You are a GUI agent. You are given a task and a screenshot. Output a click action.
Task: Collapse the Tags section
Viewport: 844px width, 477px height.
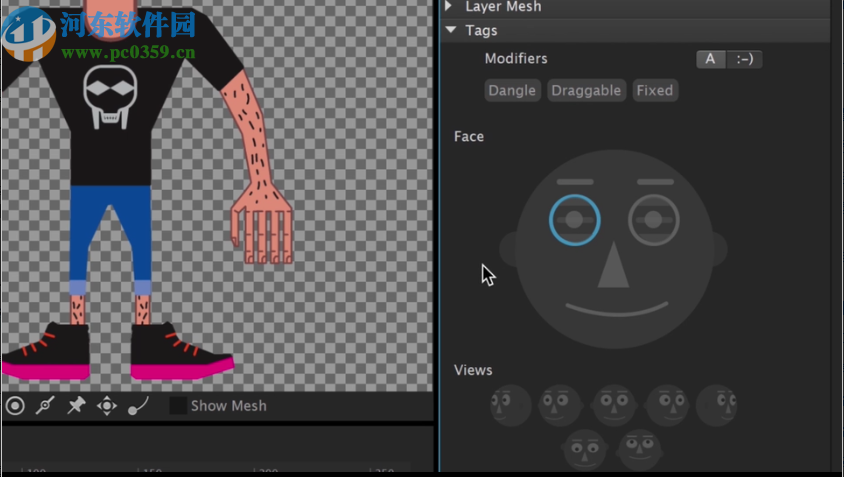point(451,30)
